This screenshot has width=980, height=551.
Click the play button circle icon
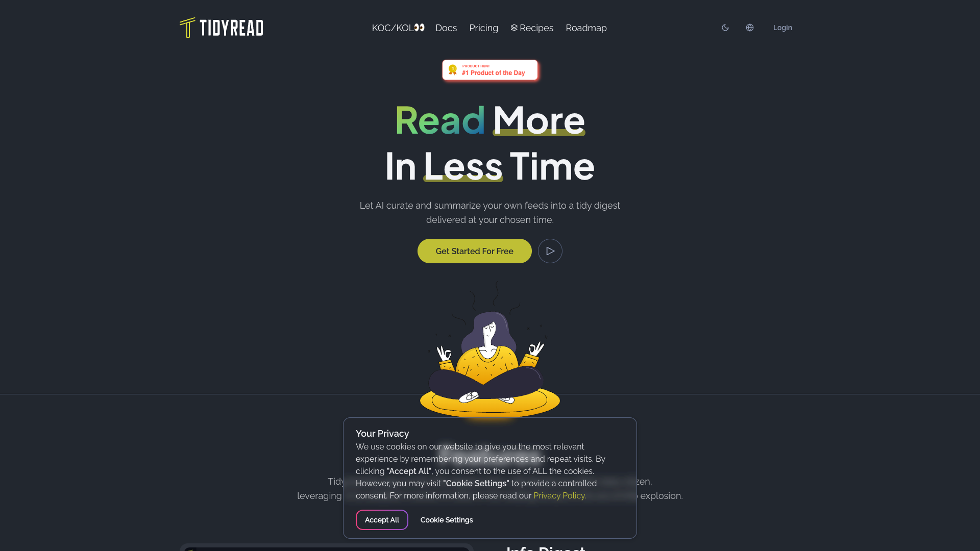[550, 251]
